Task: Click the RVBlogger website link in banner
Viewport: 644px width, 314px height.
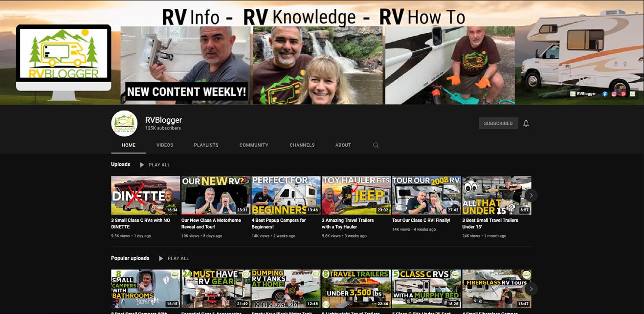Action: 583,94
